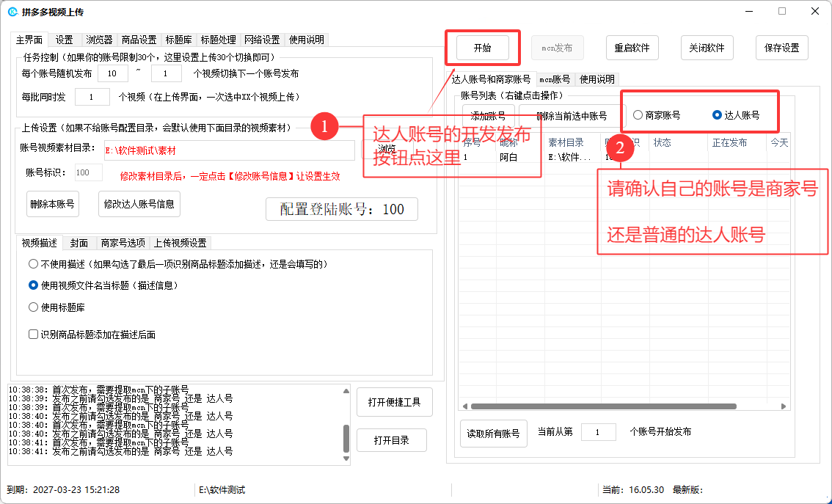Switch to the mcn账号 tab
Image resolution: width=832 pixels, height=504 pixels.
pyautogui.click(x=555, y=79)
